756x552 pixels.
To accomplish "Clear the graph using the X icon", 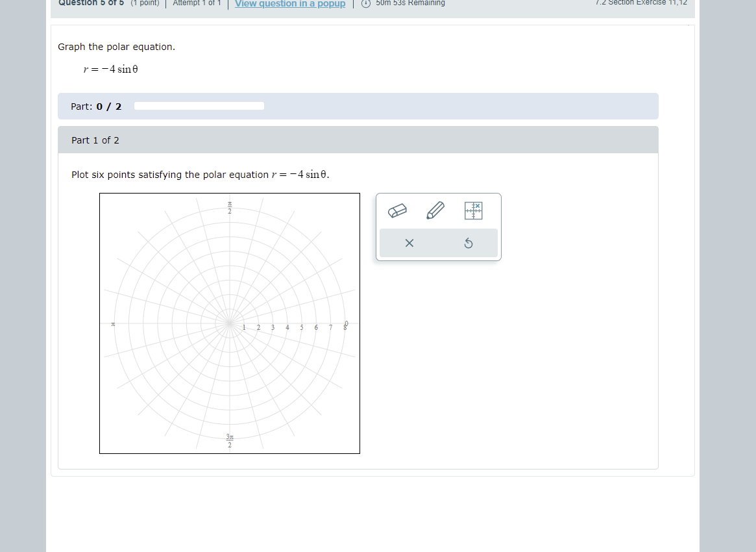I will [x=409, y=243].
